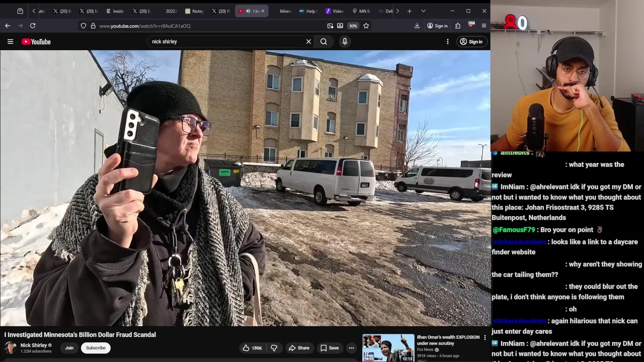Go to YouTube home via logo
The image size is (644, 362).
(x=36, y=42)
